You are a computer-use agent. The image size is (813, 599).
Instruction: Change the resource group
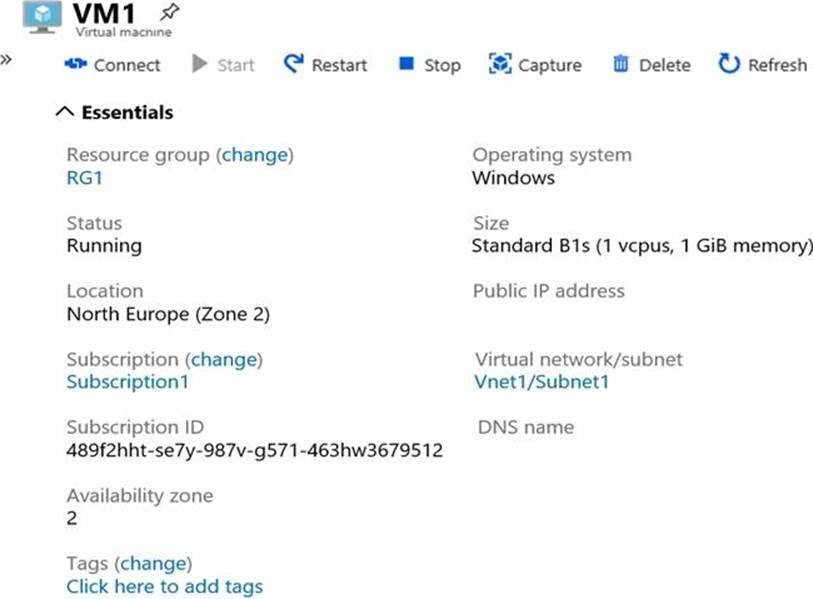pos(255,155)
